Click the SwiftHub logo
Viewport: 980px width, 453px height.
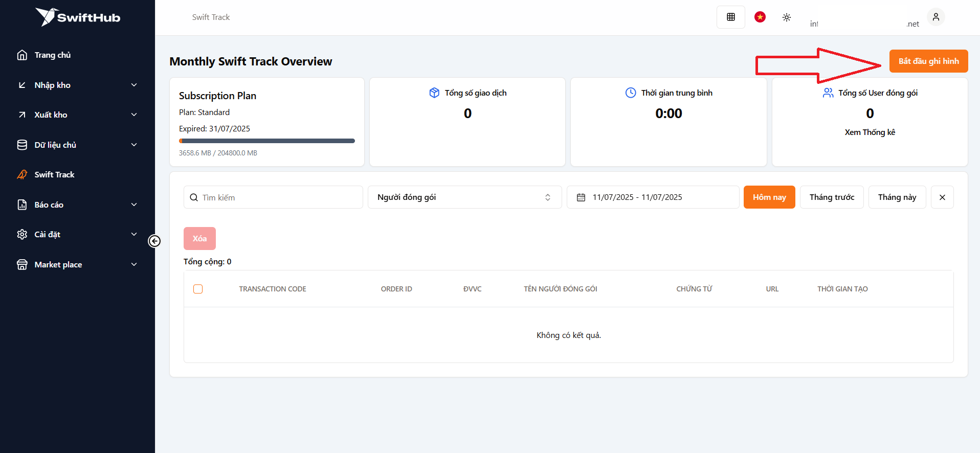coord(78,17)
